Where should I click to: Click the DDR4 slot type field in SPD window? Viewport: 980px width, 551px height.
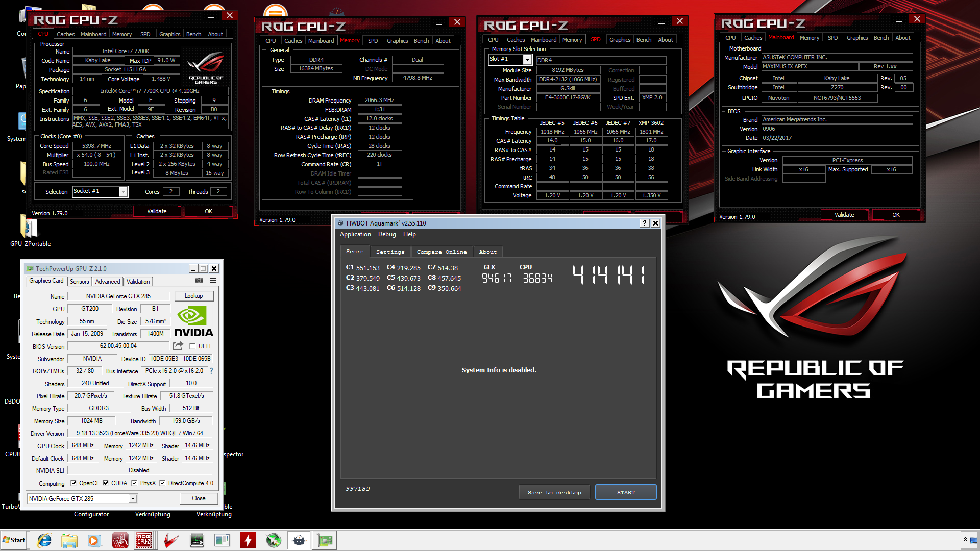pos(601,60)
